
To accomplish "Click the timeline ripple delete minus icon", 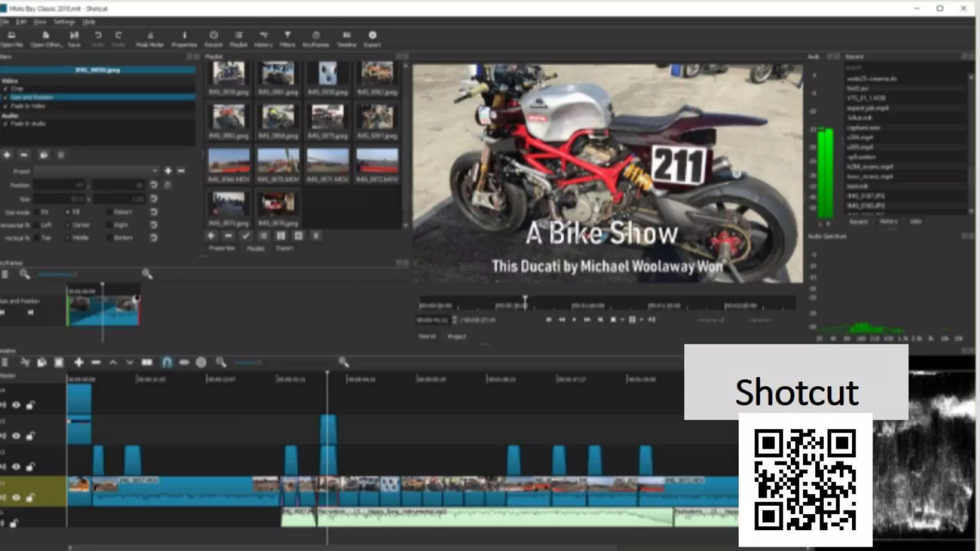I will (x=96, y=363).
